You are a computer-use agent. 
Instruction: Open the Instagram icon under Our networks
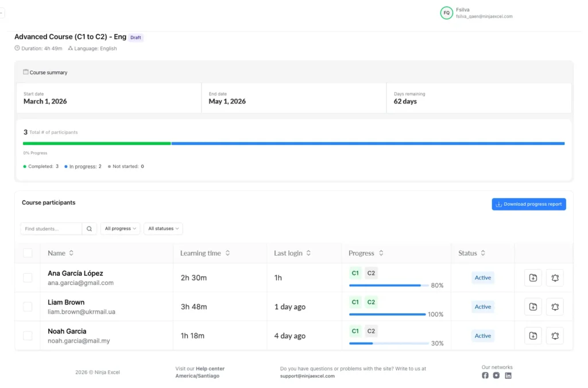(x=496, y=375)
